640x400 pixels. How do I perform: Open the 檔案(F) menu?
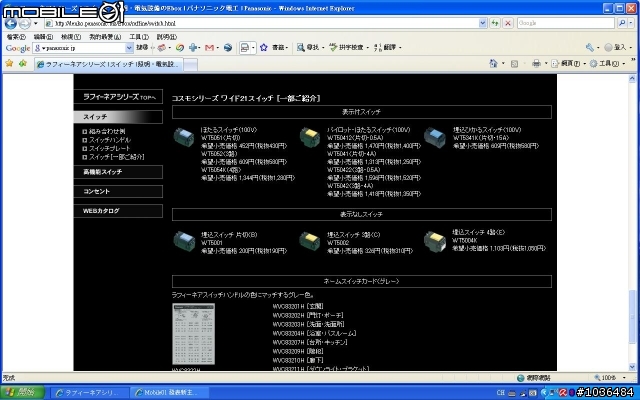(16, 37)
